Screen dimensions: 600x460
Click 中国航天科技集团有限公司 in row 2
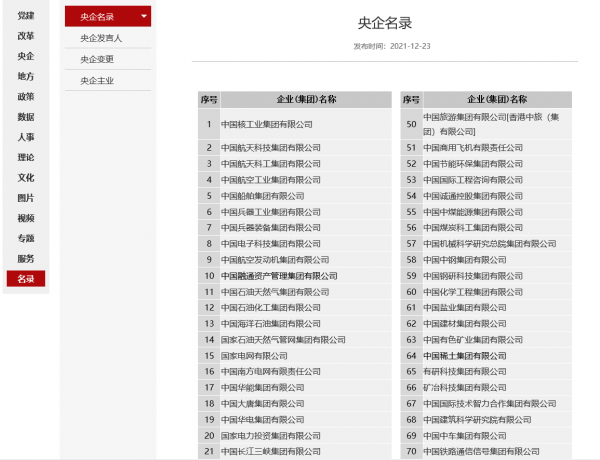271,148
